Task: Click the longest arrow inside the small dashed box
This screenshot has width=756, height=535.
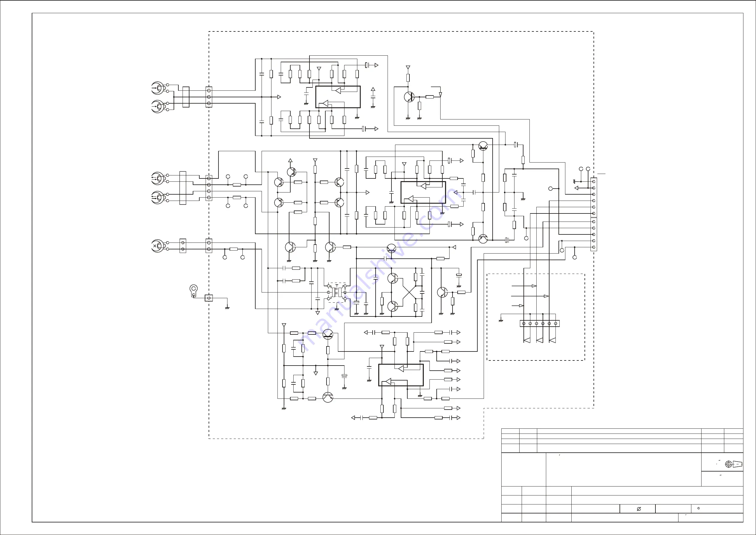Action: [x=530, y=296]
